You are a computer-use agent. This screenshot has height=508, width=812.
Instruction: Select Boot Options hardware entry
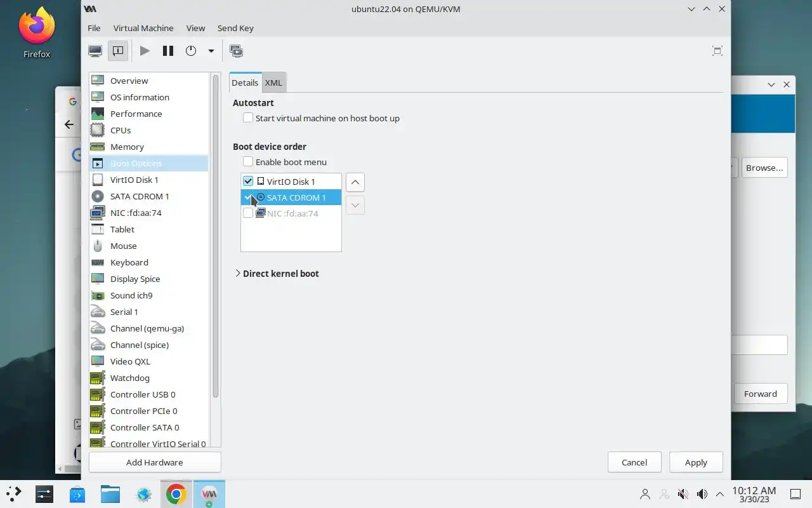point(148,163)
